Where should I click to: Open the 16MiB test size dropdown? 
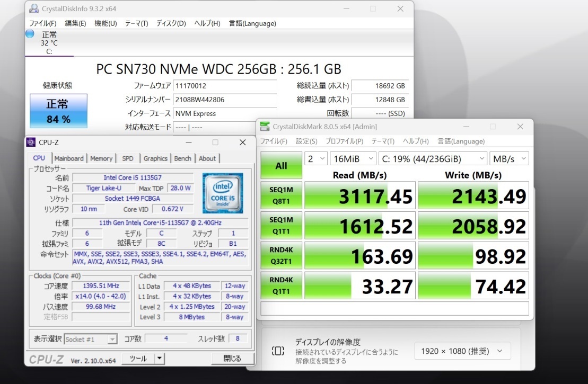pyautogui.click(x=353, y=159)
